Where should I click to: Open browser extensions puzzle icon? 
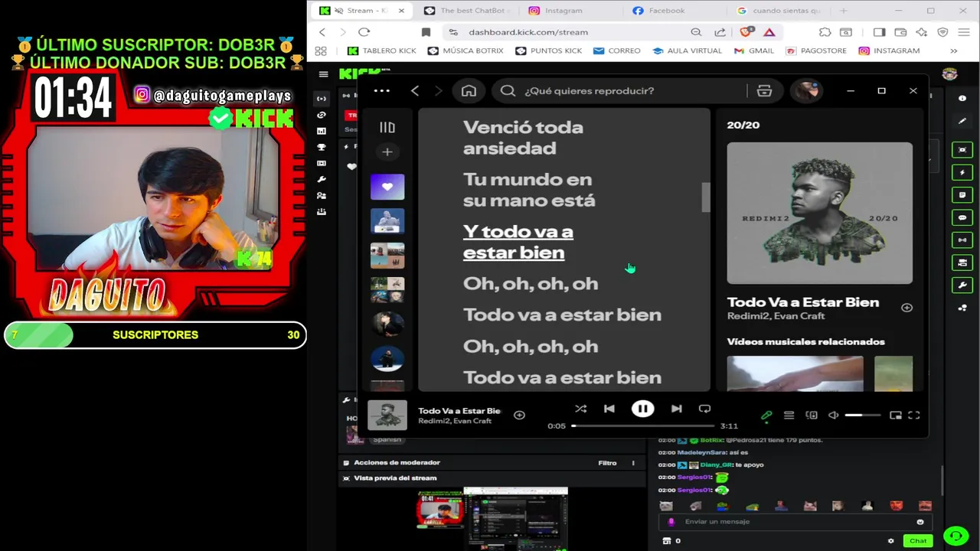[x=825, y=32]
